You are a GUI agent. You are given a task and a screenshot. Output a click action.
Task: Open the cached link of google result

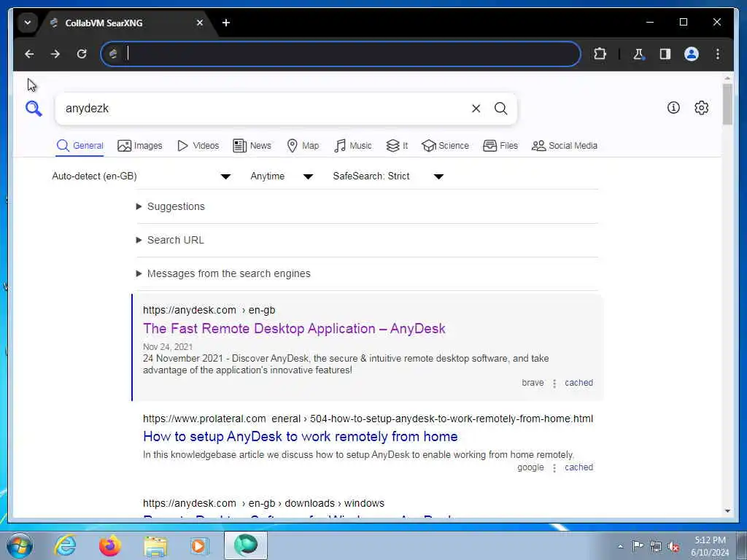click(x=578, y=467)
